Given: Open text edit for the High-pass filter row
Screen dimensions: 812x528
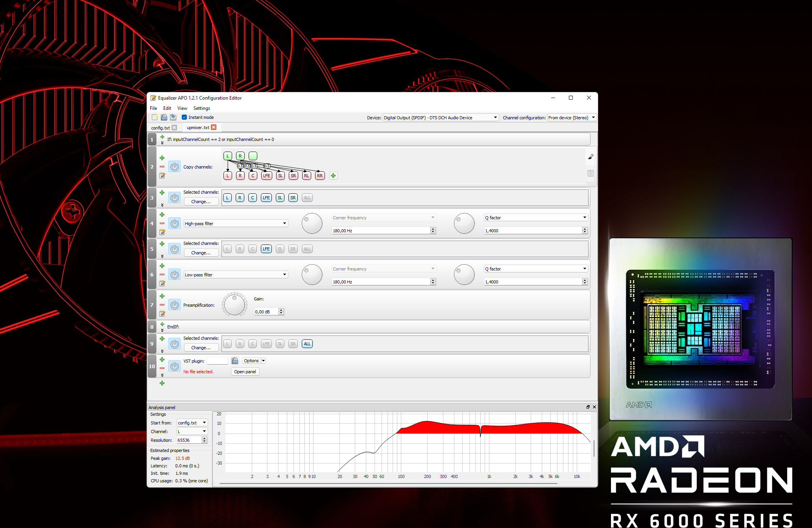Looking at the screenshot, I should point(162,232).
